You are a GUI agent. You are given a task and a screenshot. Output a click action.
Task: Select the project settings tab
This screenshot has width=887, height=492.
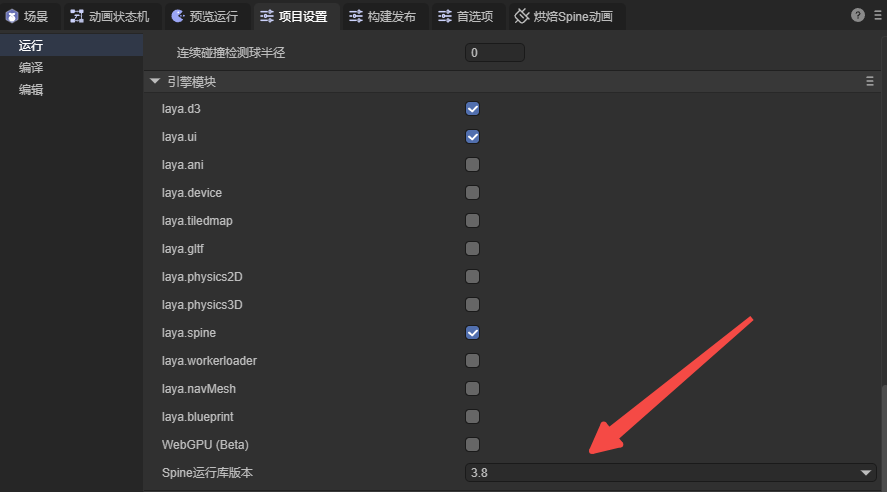click(293, 16)
